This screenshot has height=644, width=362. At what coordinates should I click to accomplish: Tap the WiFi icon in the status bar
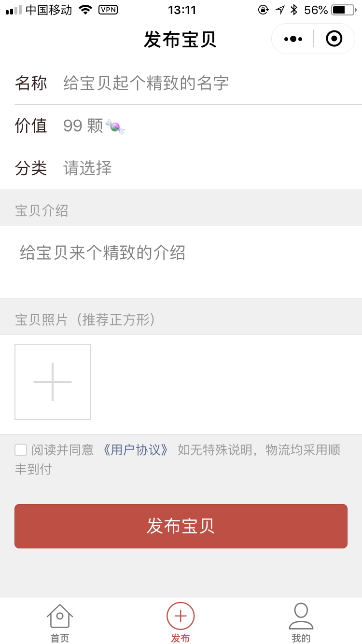point(85,10)
